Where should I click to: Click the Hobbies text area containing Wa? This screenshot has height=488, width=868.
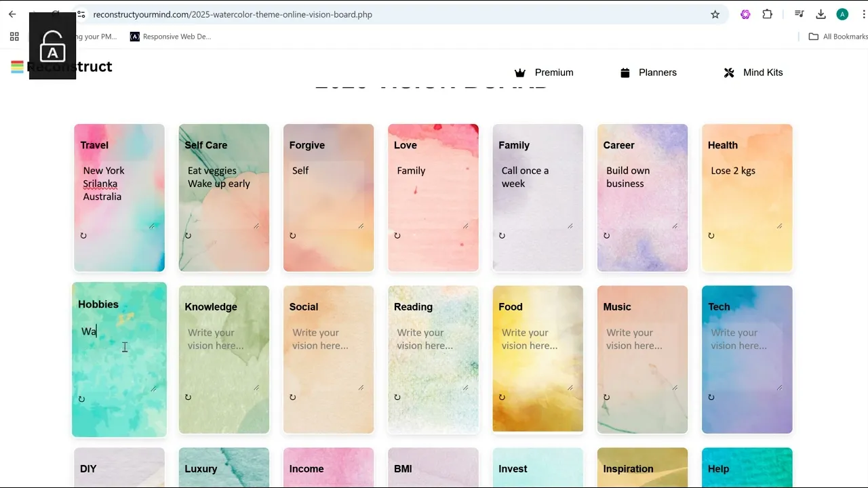(119, 358)
